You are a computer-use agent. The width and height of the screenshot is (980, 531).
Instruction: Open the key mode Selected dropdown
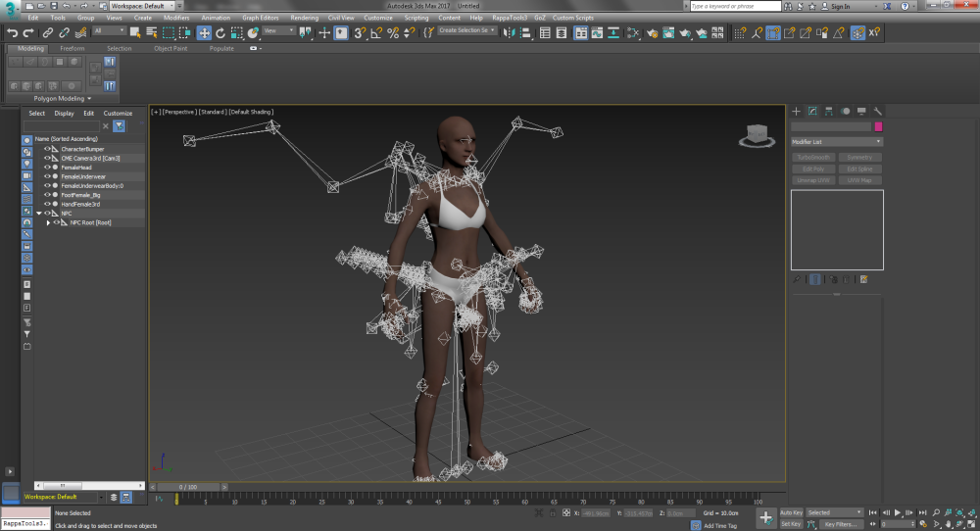[834, 513]
